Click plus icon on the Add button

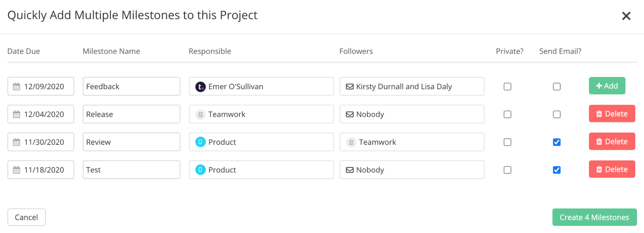[x=599, y=86]
